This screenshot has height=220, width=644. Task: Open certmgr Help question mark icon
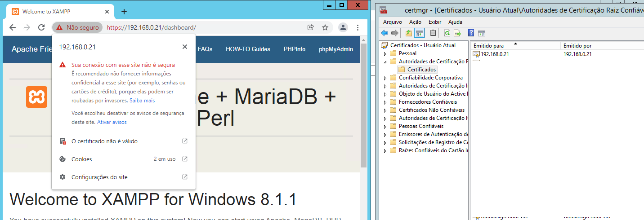pos(471,33)
